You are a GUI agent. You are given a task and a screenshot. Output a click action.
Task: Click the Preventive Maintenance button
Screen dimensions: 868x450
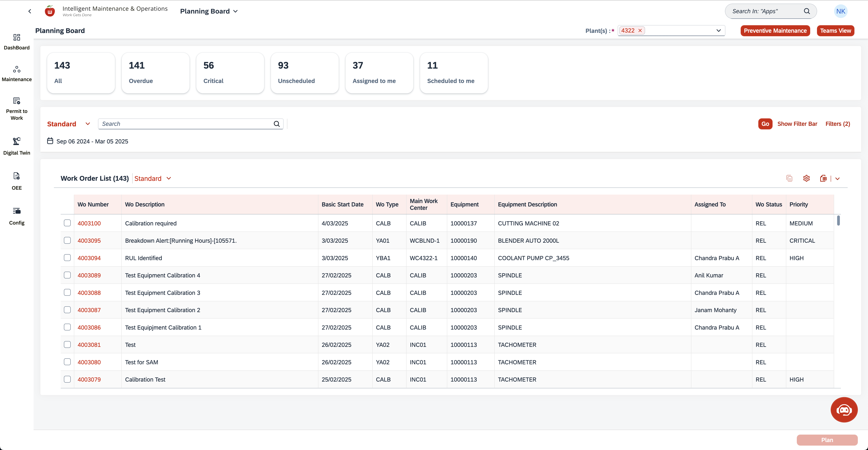click(775, 31)
